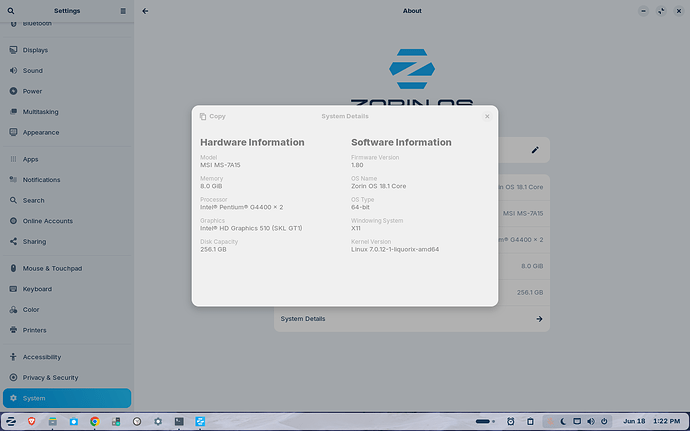Click the 64-bit OS type value
Screen dimensions: 690x431
360,207
